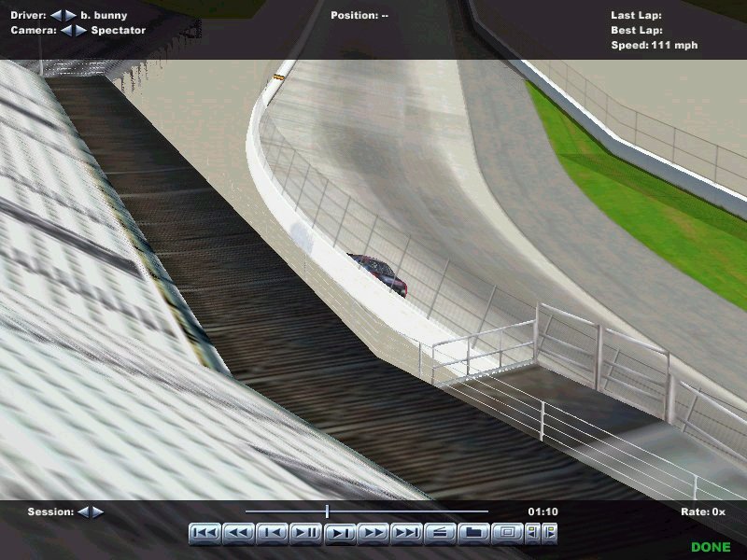Select the next driver with the right arrow
747x560 pixels.
71,15
